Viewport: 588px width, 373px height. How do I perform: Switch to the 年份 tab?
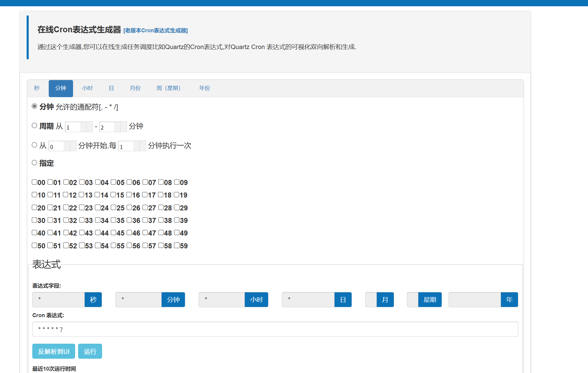click(x=204, y=88)
